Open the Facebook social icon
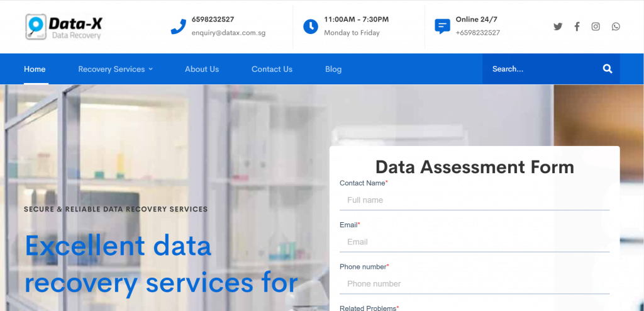 click(577, 26)
